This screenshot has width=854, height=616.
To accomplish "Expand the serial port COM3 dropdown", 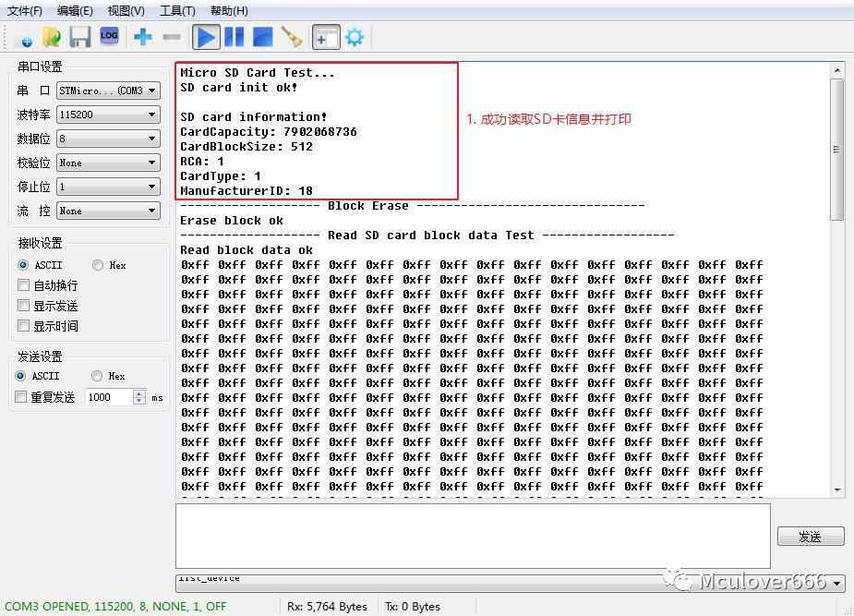I will 108,91.
